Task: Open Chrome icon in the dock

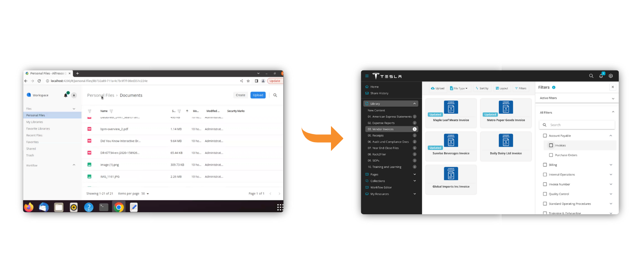Action: tap(119, 207)
